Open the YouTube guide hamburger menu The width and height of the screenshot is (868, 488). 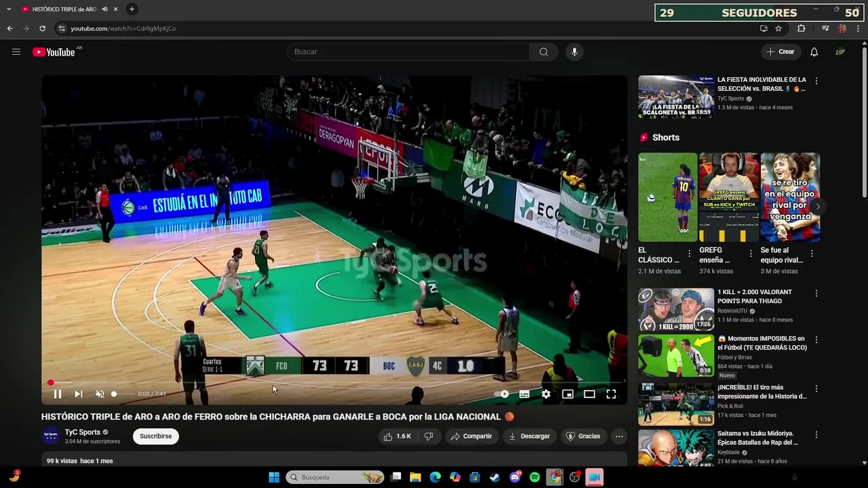tap(16, 52)
